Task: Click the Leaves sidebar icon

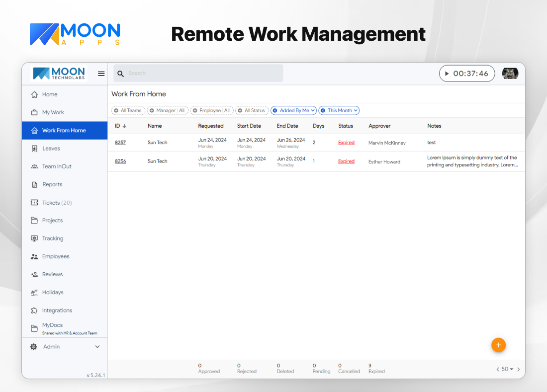Action: 34,149
